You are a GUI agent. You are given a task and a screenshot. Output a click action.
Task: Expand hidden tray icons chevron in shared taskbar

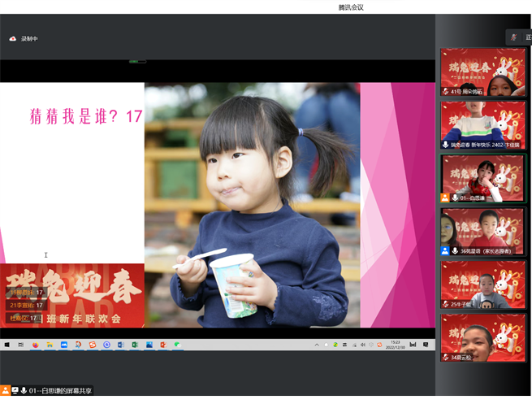(317, 345)
